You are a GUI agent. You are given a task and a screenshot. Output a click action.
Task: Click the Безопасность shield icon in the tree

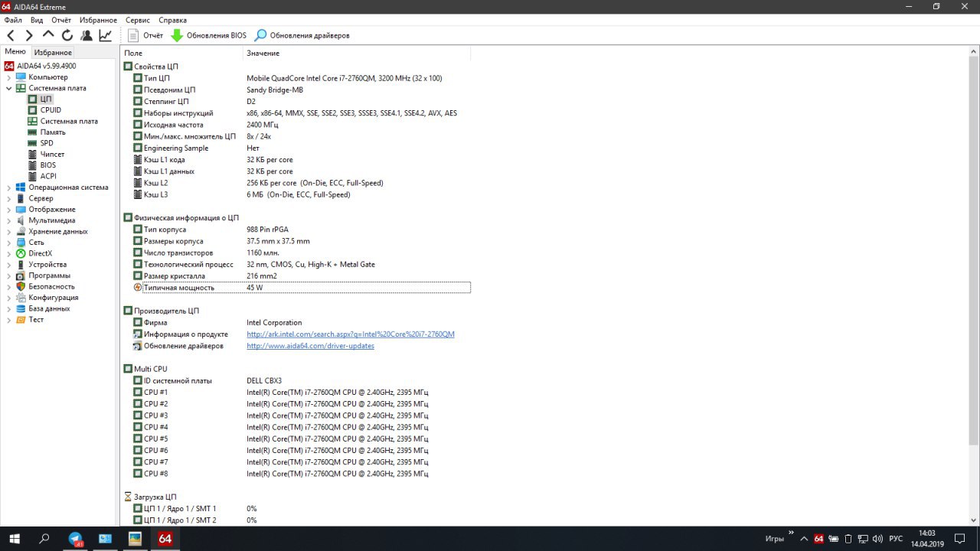tap(21, 286)
